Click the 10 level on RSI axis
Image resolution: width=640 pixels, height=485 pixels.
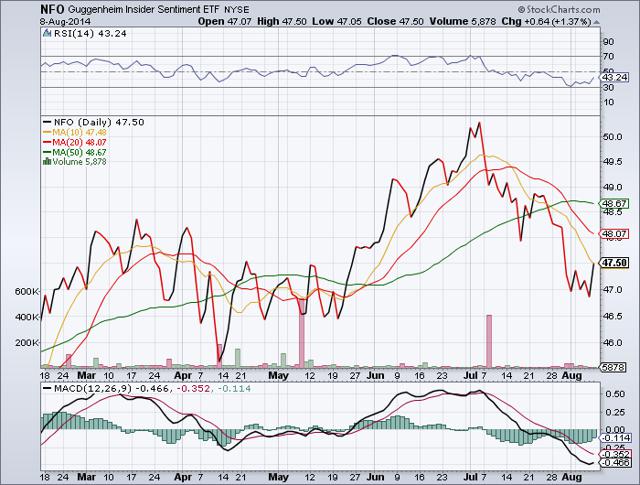(609, 102)
